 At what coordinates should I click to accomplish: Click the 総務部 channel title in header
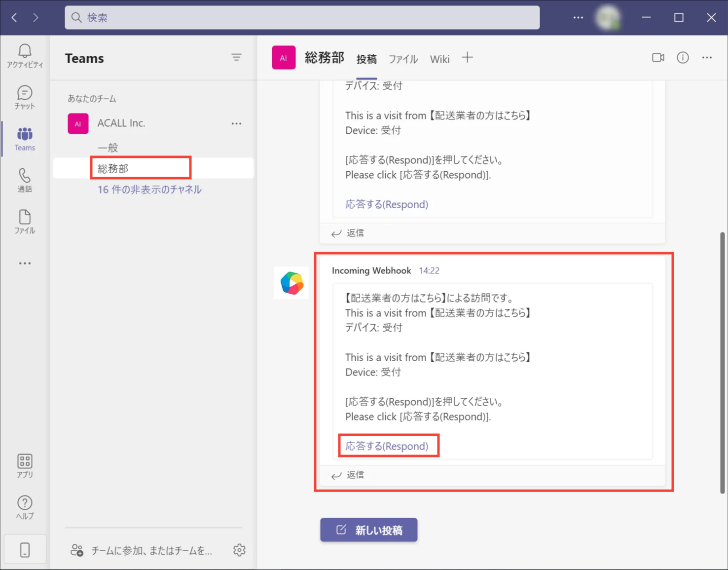pos(324,58)
